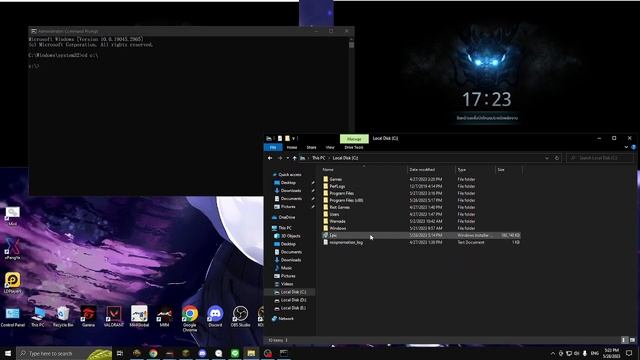Open Task View on the taskbar
This screenshot has height=360, width=640.
pyautogui.click(x=120, y=353)
